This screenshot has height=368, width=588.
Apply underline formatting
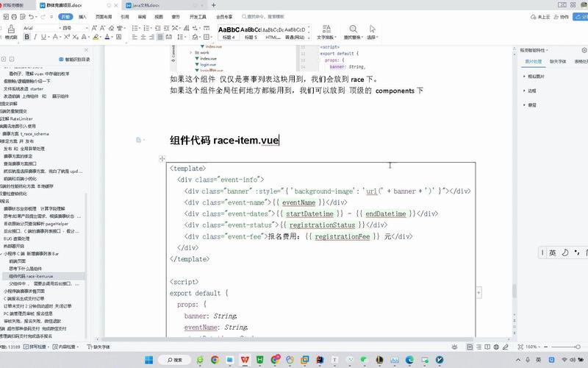pyautogui.click(x=43, y=37)
